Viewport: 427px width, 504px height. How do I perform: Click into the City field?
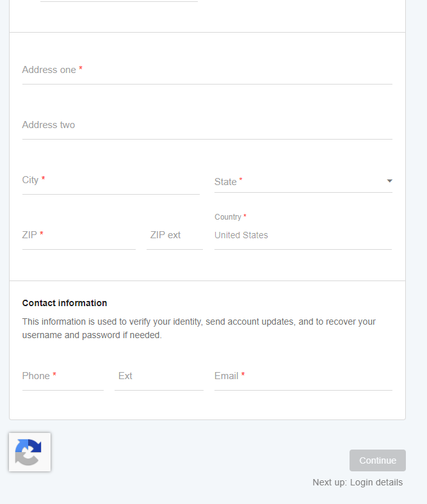click(x=111, y=181)
